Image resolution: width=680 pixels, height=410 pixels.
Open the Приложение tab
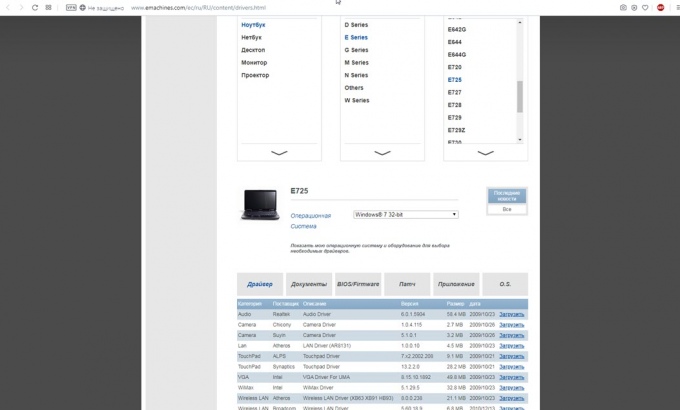coord(456,284)
